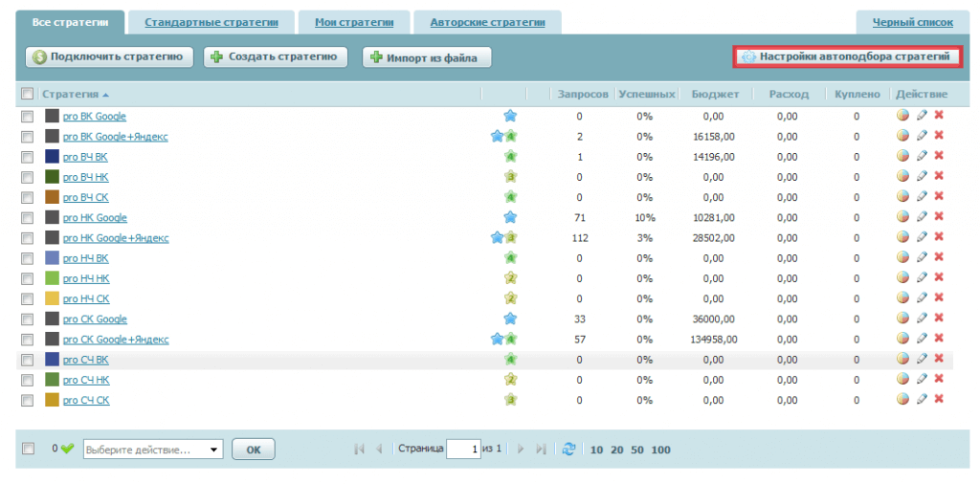Open the Выберите действие dropdown
This screenshot has width=980, height=484.
coord(153,449)
